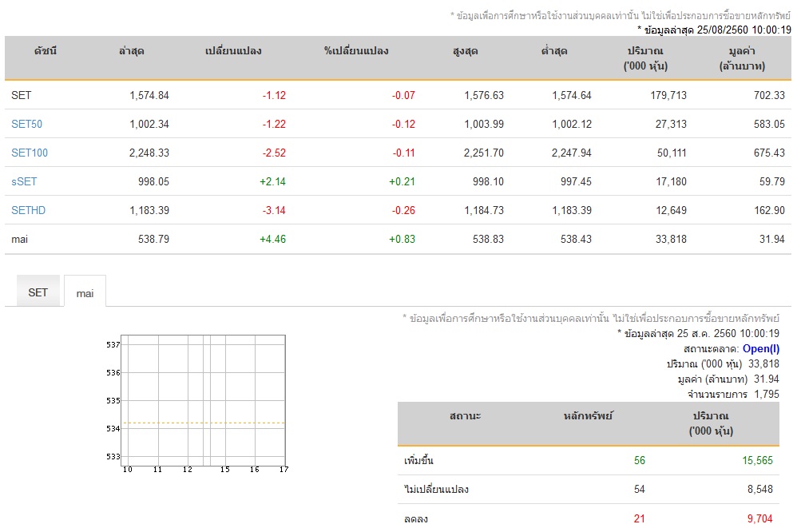Viewport: 801px width, 532px height.
Task: Select SET last value 1,574.84
Action: [x=149, y=96]
